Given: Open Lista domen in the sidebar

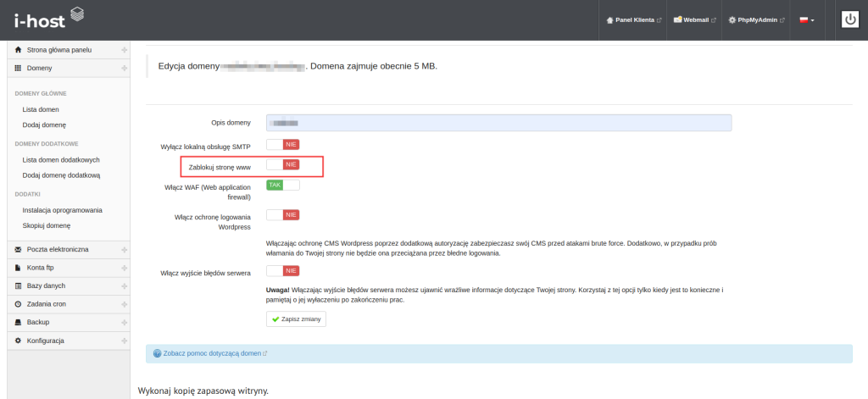Looking at the screenshot, I should click(41, 109).
